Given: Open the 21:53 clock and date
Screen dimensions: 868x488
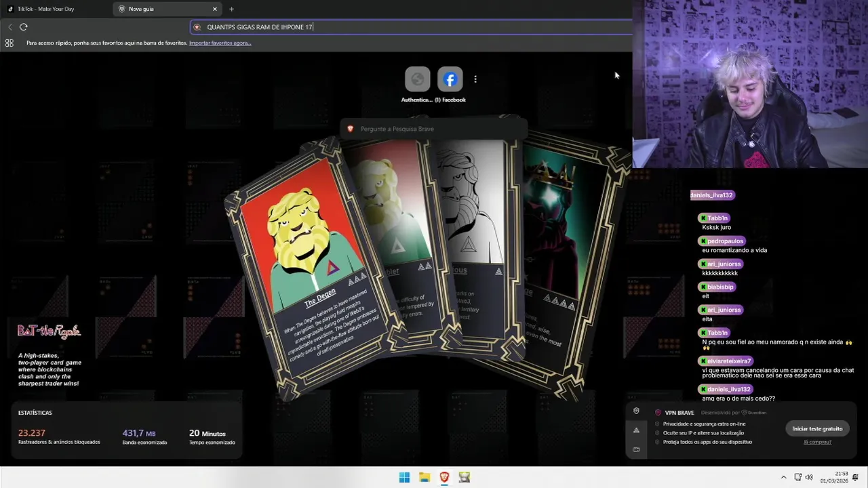Looking at the screenshot, I should [x=834, y=477].
